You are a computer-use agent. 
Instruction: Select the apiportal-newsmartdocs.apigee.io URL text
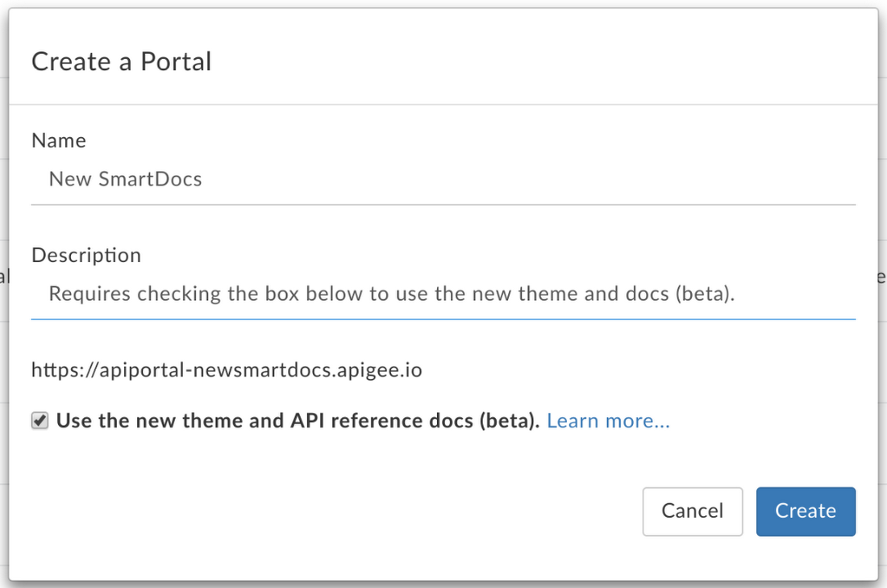point(227,370)
